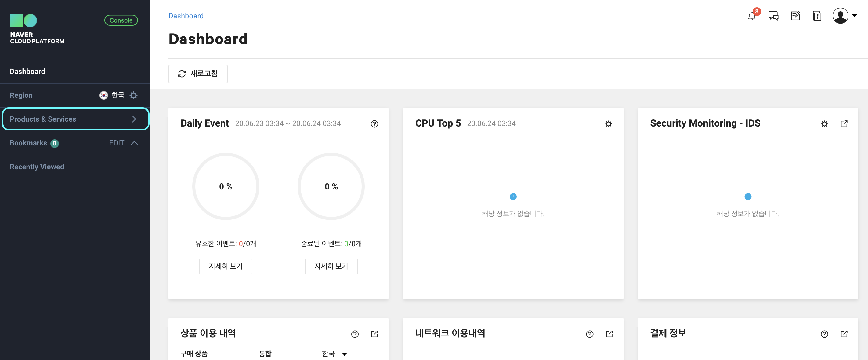The image size is (868, 360).
Task: Click the 유효한 이벤트 0% donut chart
Action: coord(226,187)
